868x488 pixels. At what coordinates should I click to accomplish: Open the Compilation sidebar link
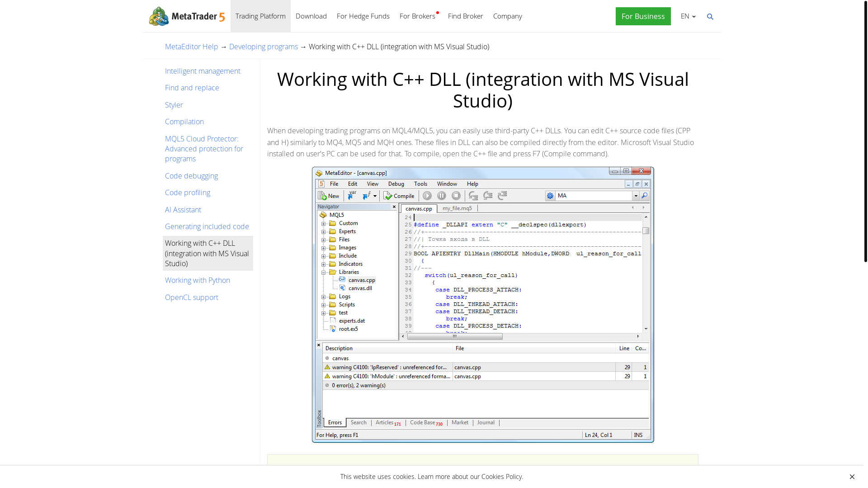pos(184,122)
